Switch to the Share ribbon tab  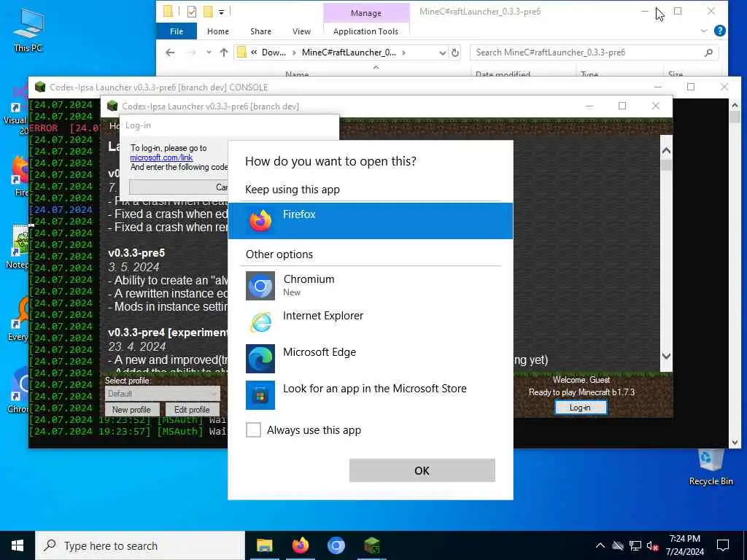click(260, 31)
